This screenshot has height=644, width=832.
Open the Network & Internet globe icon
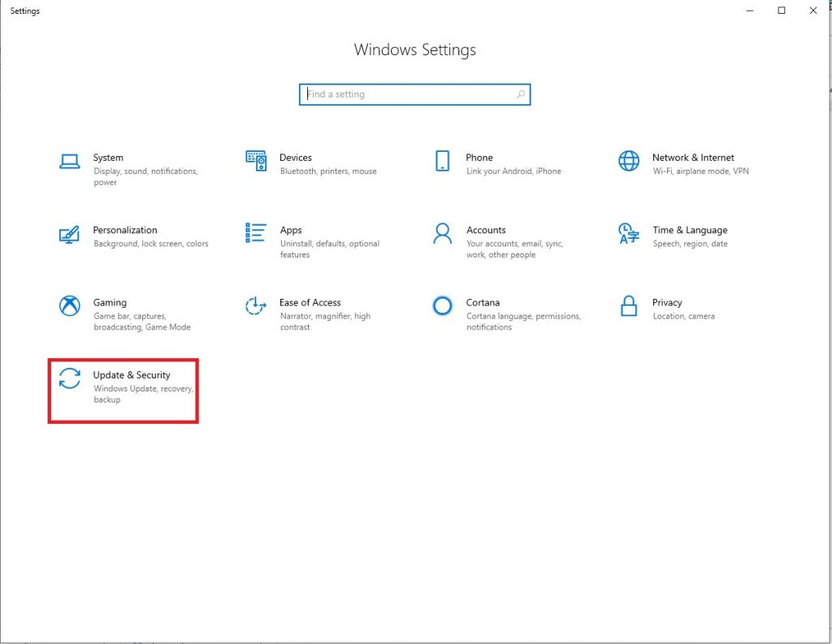[x=629, y=161]
